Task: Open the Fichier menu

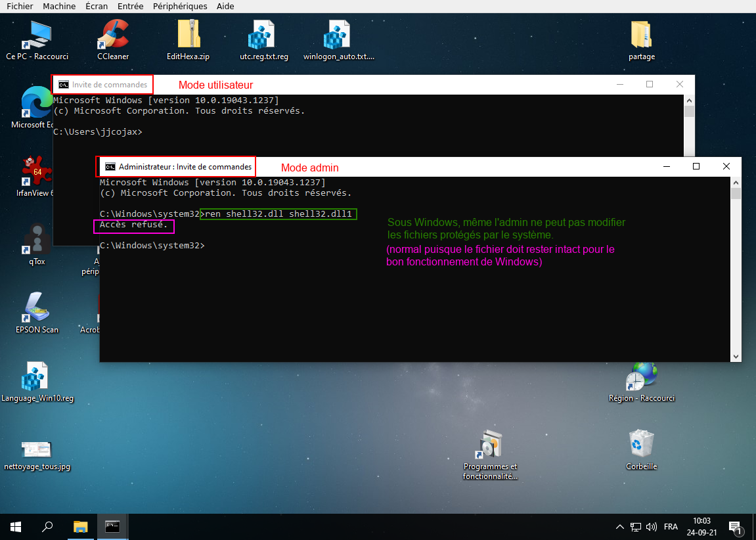Action: click(x=20, y=6)
